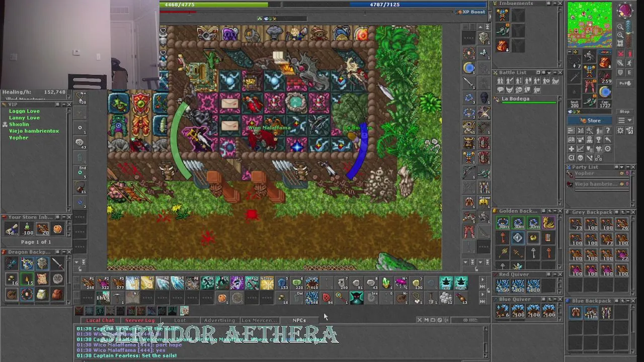Toggle battle list players filter (two figures)

(500, 81)
